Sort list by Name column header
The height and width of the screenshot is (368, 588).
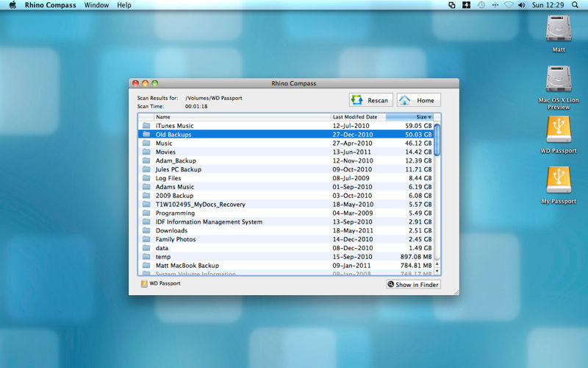click(x=243, y=117)
